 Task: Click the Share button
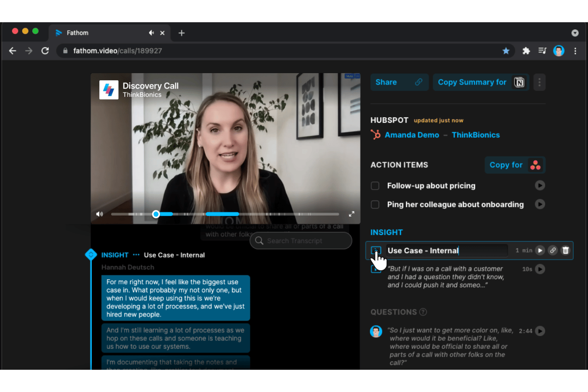[399, 82]
